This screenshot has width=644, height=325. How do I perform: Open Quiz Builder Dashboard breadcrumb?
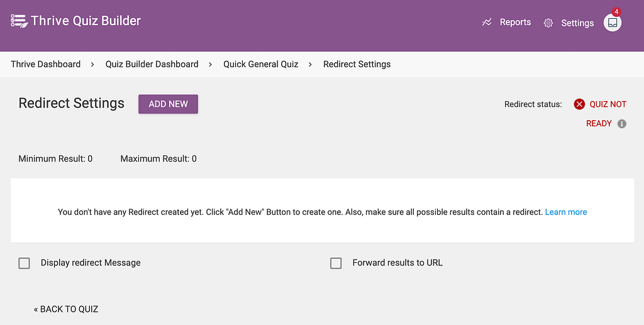pos(152,64)
